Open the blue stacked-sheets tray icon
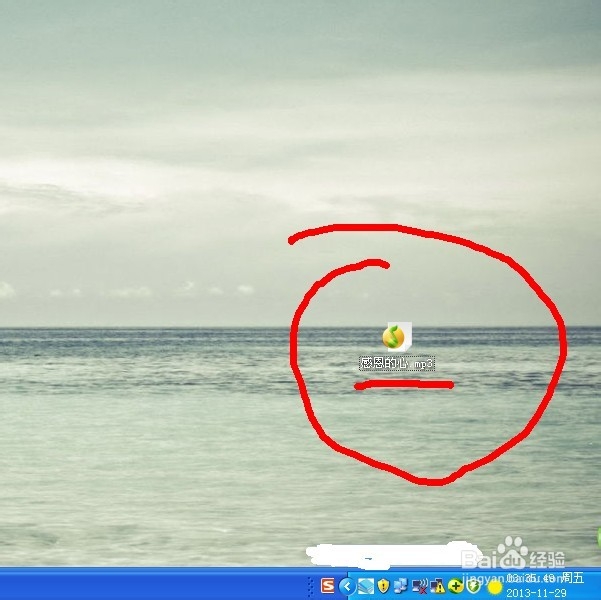The width and height of the screenshot is (601, 600). (x=365, y=586)
